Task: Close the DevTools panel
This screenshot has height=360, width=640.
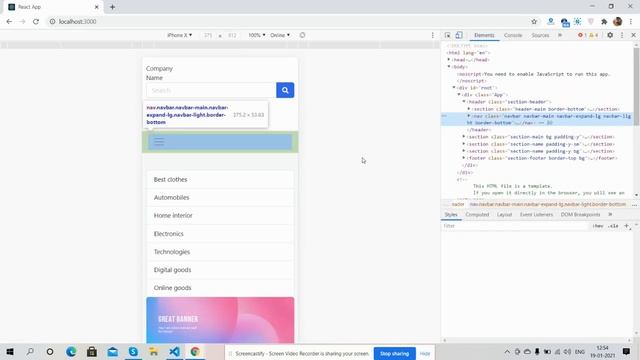Action: tap(633, 35)
